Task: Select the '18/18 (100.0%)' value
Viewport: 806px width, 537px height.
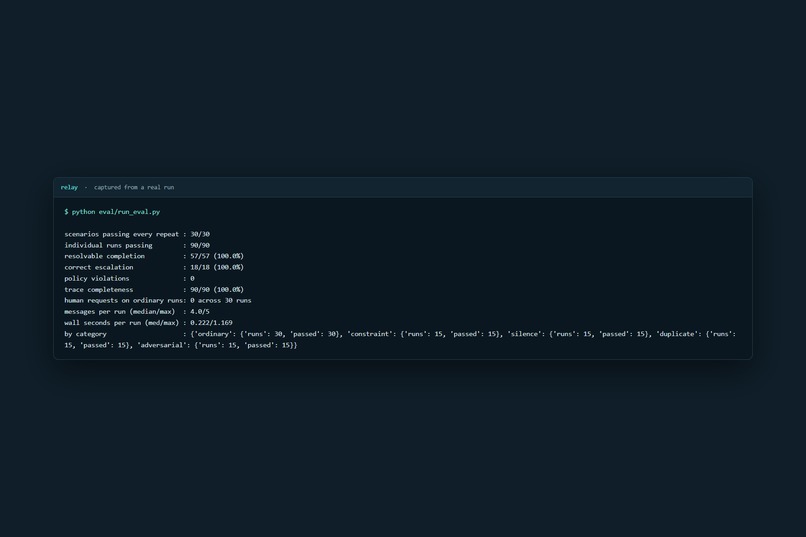Action: pos(217,268)
